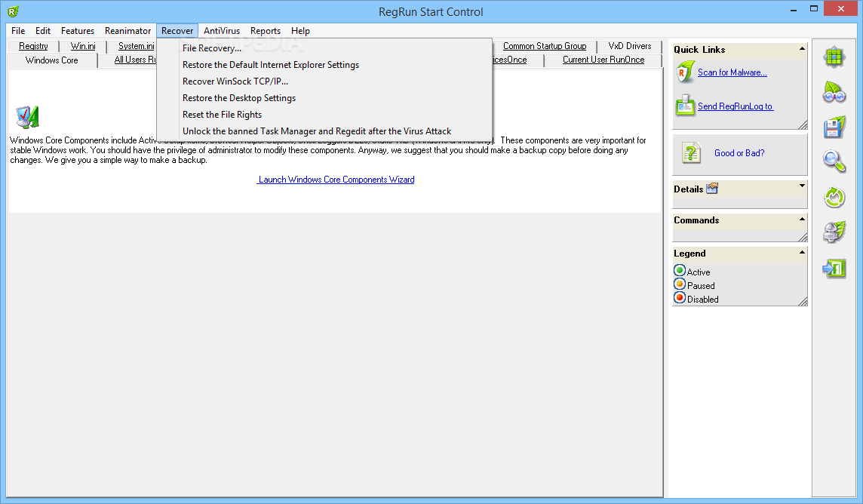Screen dimensions: 863x504
Task: Close the open Recover menu
Action: [x=177, y=31]
